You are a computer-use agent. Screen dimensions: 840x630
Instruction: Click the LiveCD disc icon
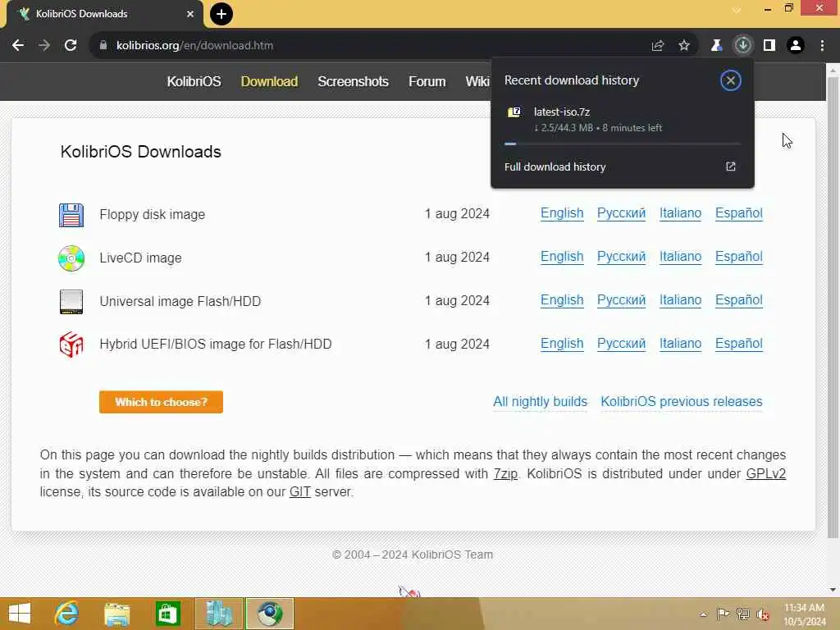[71, 258]
